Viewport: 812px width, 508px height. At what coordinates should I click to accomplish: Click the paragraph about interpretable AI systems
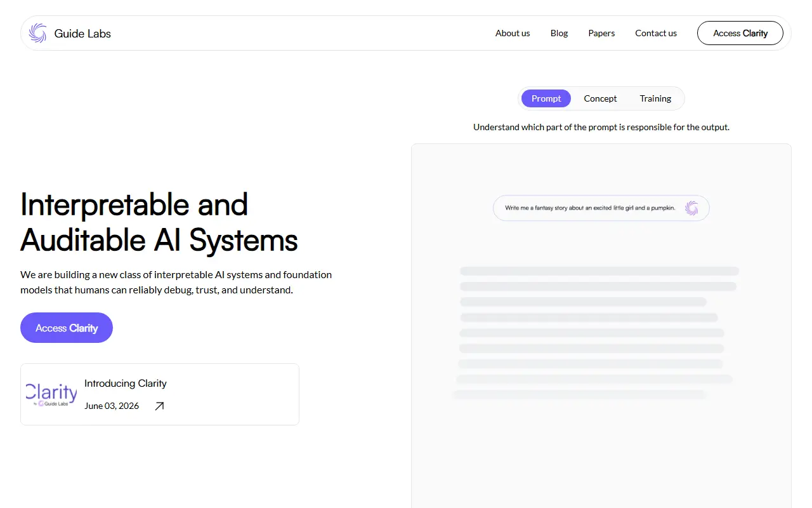tap(176, 283)
